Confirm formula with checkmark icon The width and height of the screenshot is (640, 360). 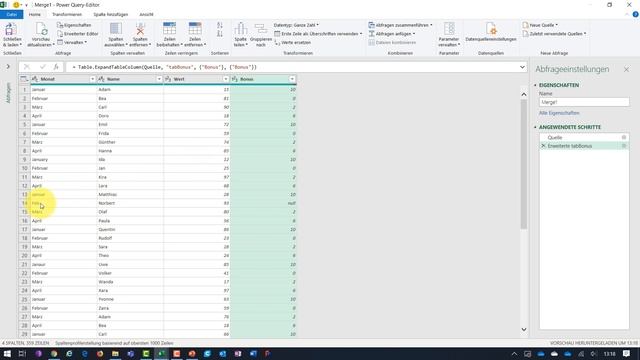(42, 67)
